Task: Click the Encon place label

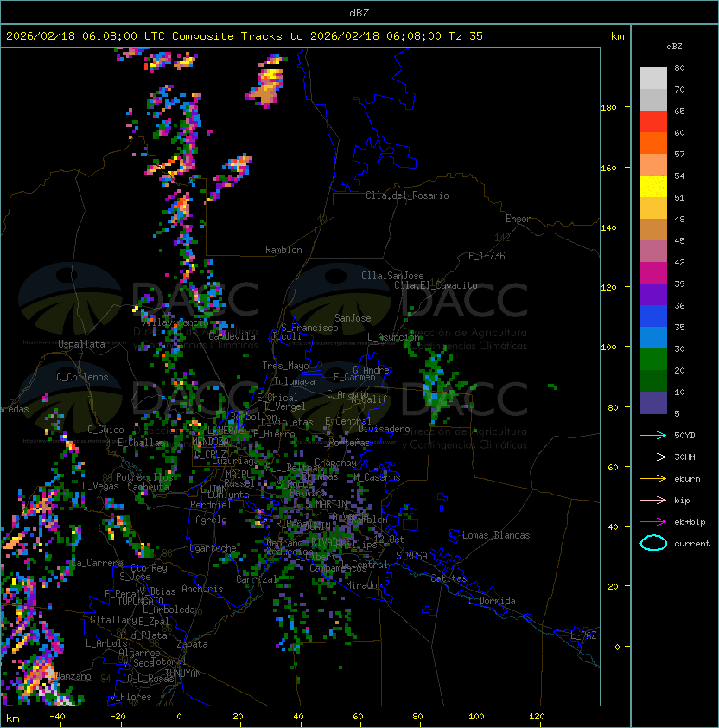Action: pos(519,219)
